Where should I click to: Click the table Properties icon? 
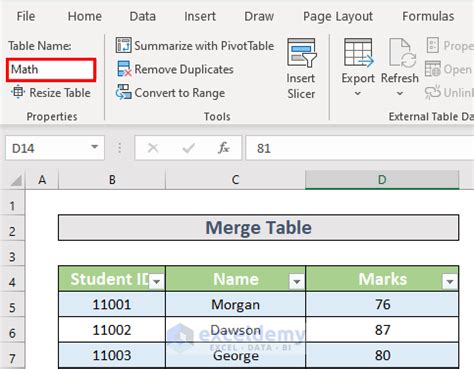tap(432, 45)
